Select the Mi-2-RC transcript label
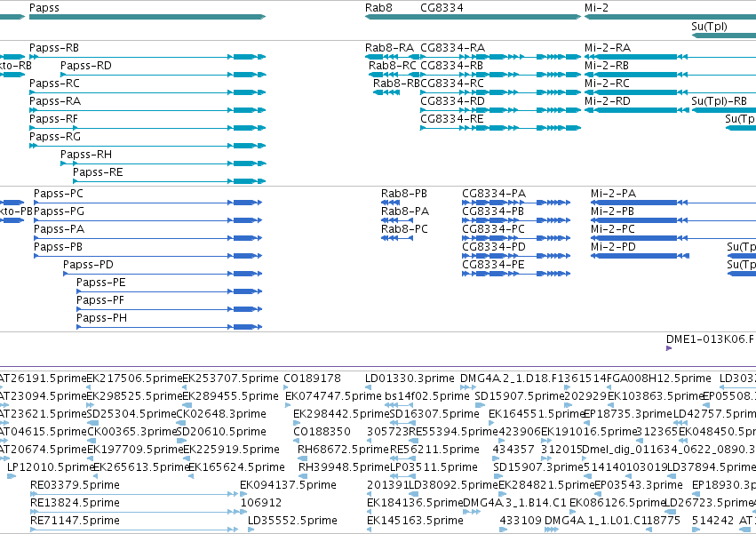 coord(607,84)
